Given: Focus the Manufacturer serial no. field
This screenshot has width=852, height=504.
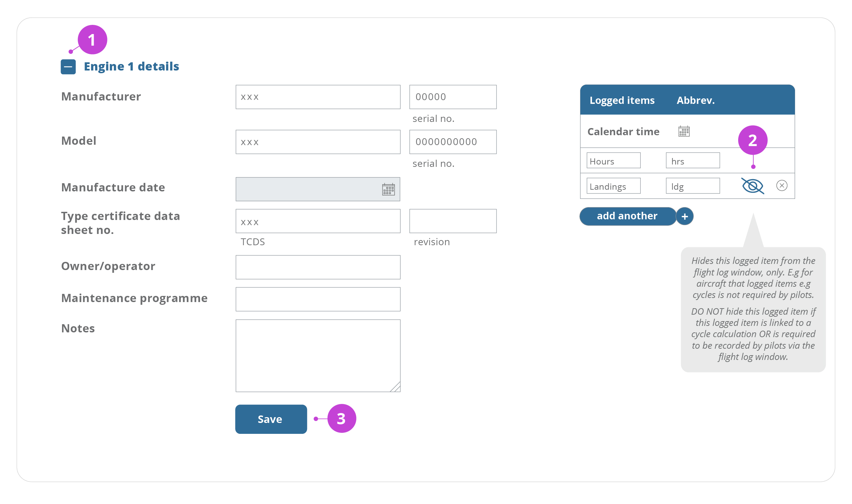Looking at the screenshot, I should pos(453,97).
